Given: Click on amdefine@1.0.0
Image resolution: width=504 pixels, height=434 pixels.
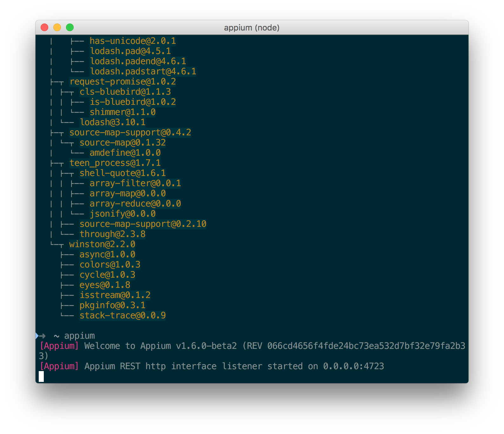Looking at the screenshot, I should 125,153.
